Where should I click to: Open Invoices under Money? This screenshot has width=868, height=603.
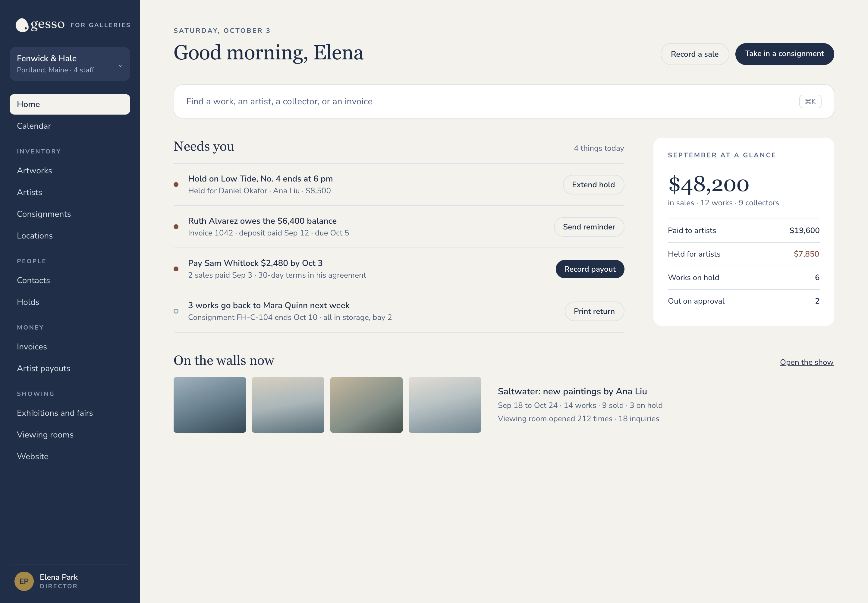pos(70,346)
